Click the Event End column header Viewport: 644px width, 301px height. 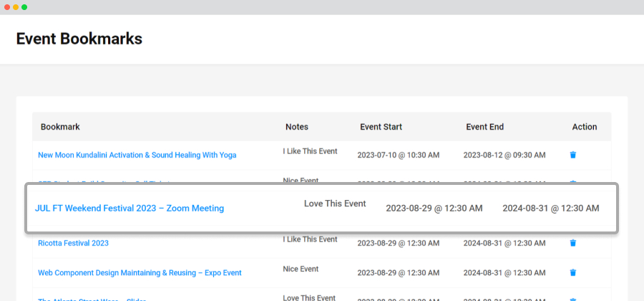tap(484, 127)
